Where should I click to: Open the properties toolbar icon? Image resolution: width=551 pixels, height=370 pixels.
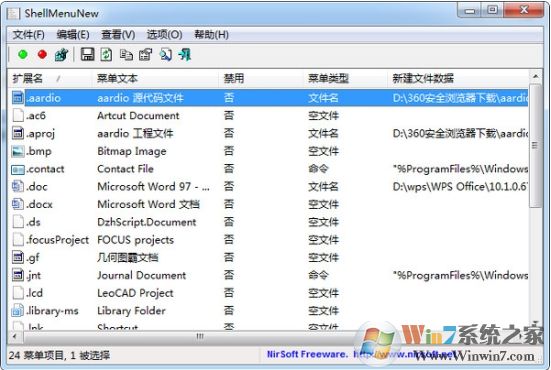(x=145, y=54)
